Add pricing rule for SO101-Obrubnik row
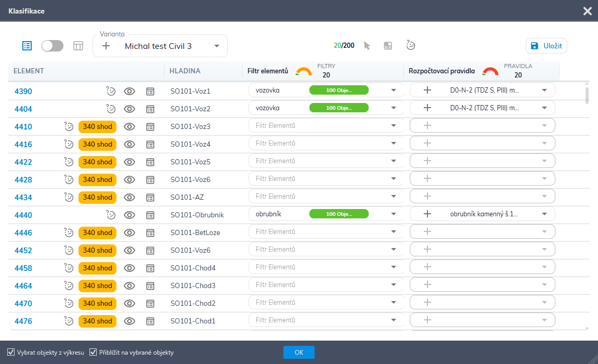Image resolution: width=598 pixels, height=364 pixels. 427,214
